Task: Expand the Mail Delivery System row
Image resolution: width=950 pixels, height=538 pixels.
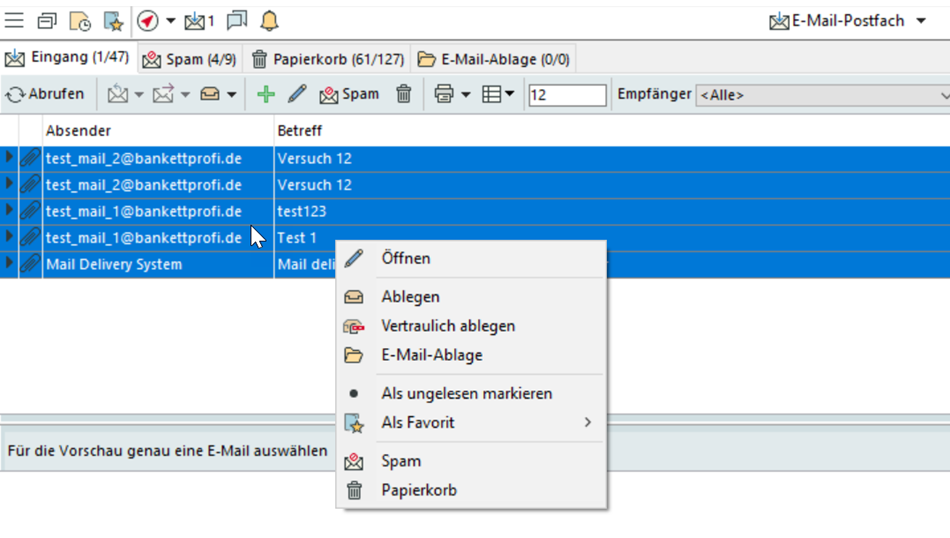Action: [x=9, y=264]
